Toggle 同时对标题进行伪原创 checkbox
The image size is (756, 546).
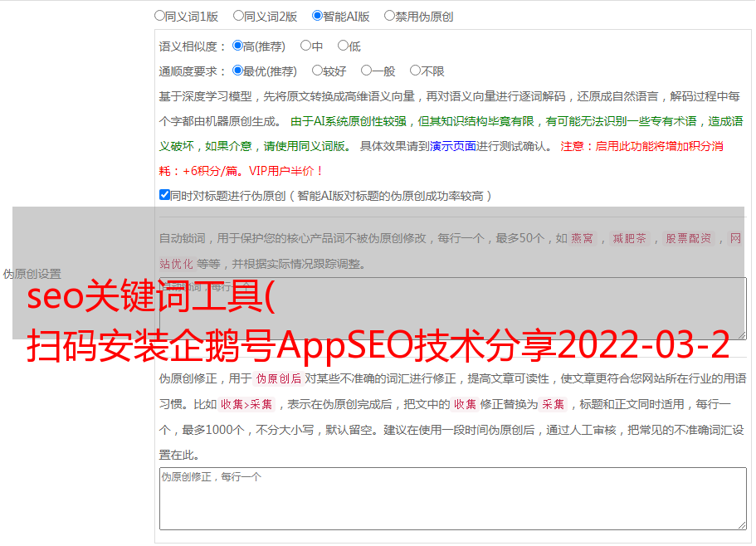click(164, 195)
